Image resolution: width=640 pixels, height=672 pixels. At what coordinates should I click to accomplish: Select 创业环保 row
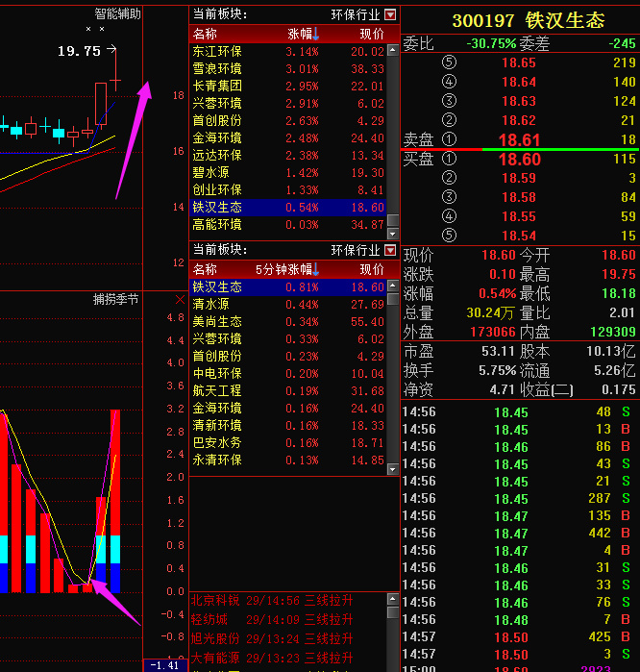[288, 189]
